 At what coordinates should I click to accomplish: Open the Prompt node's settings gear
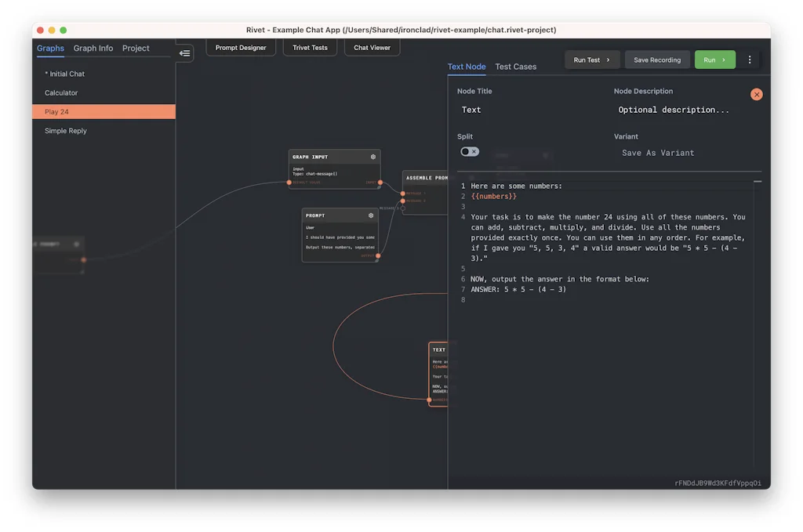pos(371,215)
